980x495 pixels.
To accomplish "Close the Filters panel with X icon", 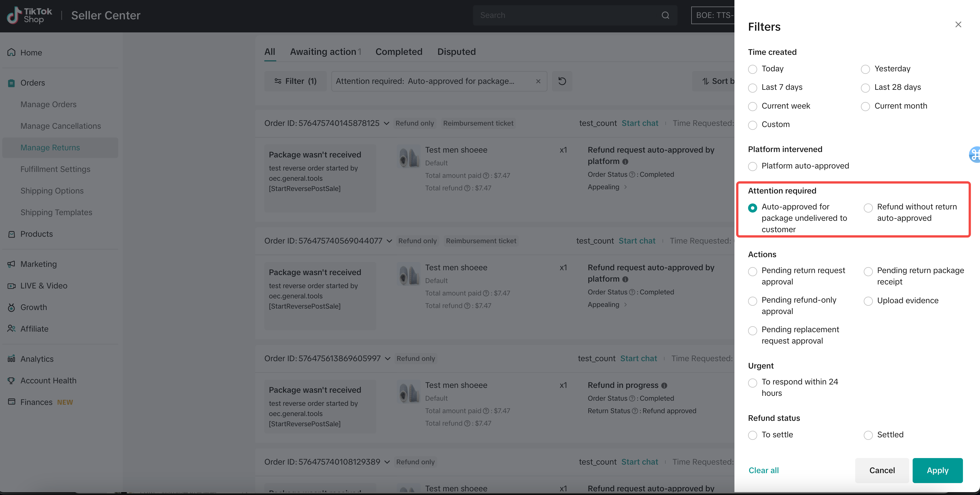I will coord(958,25).
